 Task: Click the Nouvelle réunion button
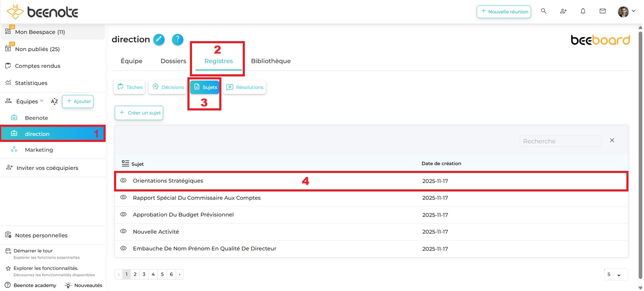pyautogui.click(x=504, y=12)
